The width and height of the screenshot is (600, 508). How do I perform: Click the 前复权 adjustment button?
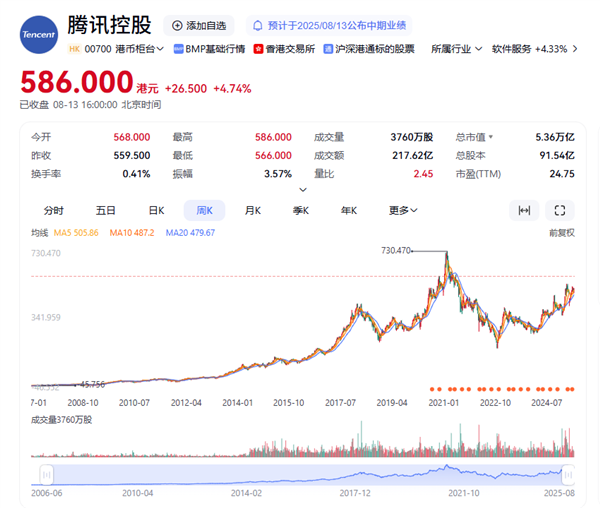tap(563, 232)
